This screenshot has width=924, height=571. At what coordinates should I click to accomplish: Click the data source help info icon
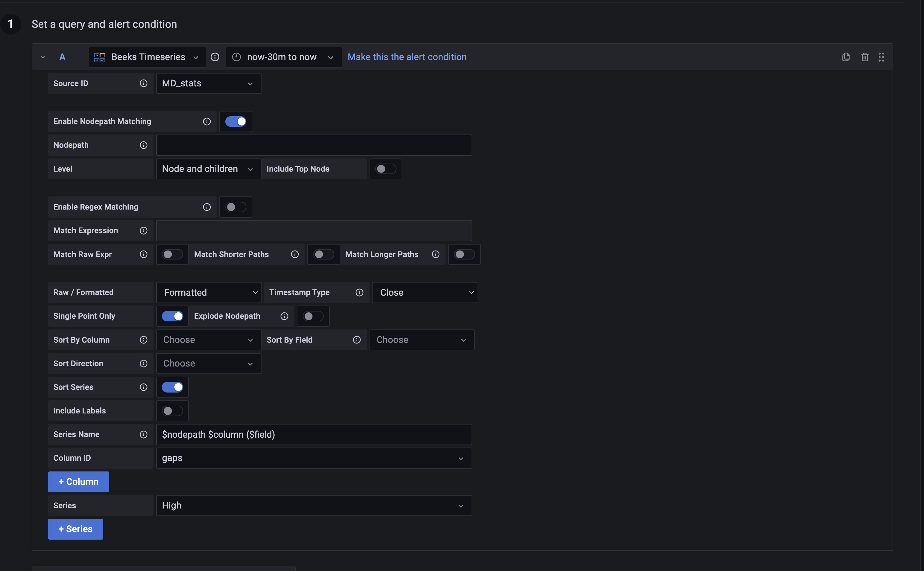click(x=215, y=57)
